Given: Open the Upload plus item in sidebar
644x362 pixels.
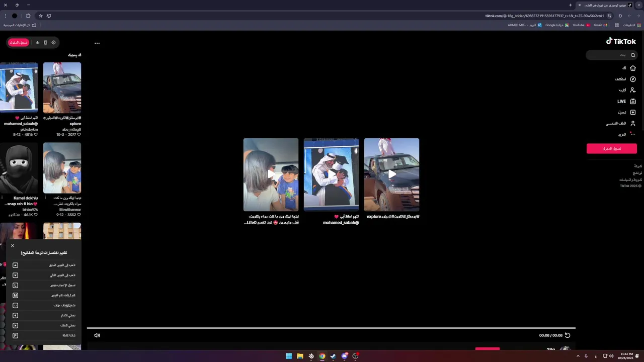Looking at the screenshot, I should pyautogui.click(x=627, y=112).
